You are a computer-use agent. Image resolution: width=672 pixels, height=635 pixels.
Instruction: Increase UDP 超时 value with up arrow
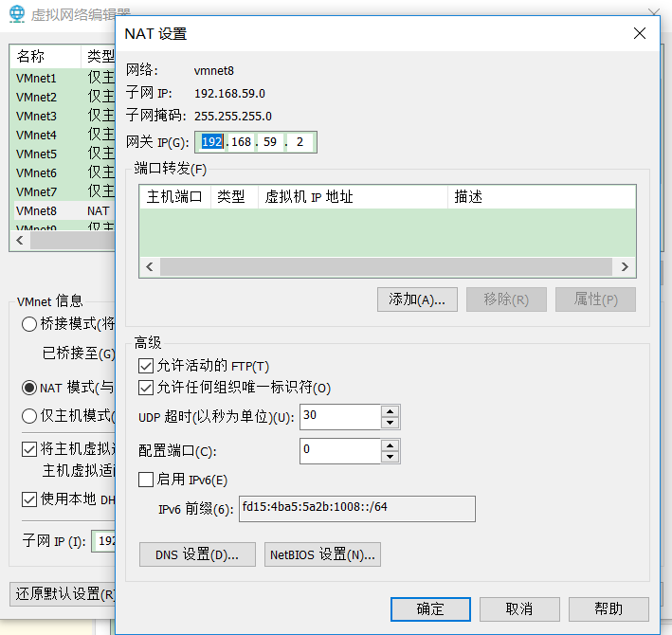pos(390,411)
